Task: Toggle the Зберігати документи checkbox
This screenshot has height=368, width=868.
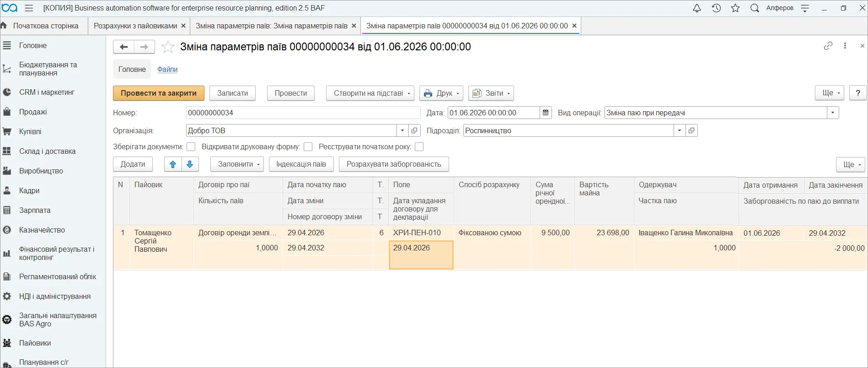Action: (191, 147)
